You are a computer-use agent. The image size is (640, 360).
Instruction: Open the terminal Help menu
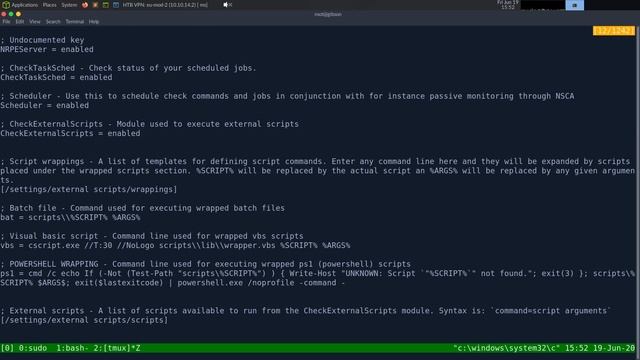[94, 22]
